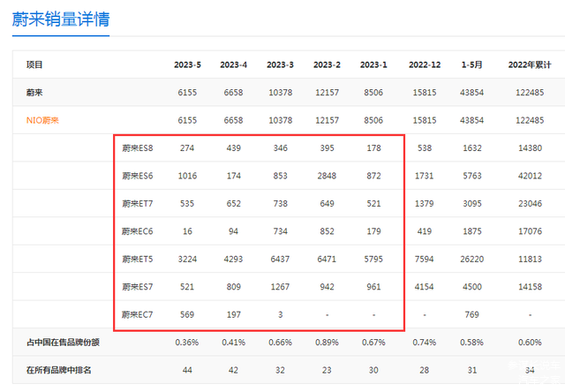The width and height of the screenshot is (565, 392).
Task: Click the 2023-4 column header
Action: (x=233, y=65)
